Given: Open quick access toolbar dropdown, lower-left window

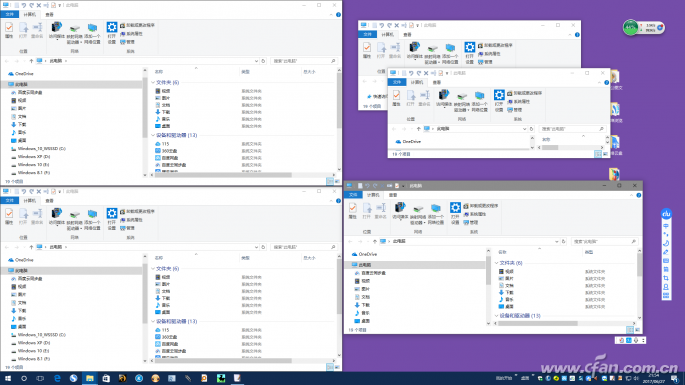Looking at the screenshot, I should [59, 191].
